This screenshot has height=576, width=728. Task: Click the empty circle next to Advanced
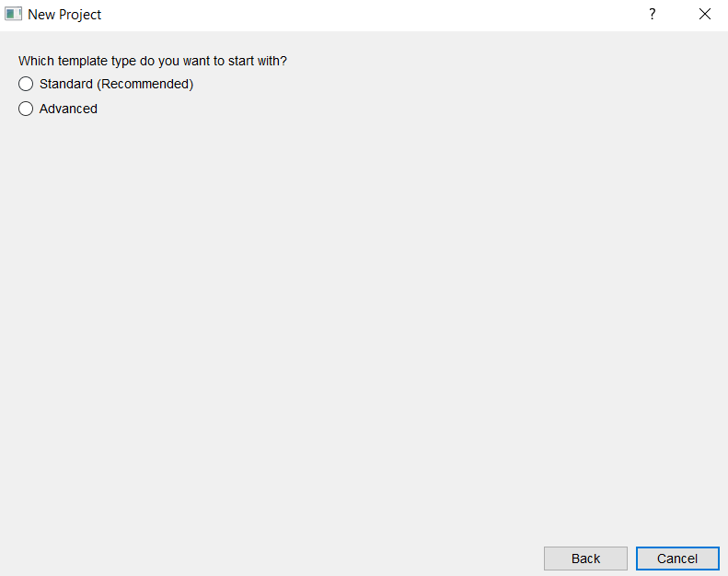coord(26,109)
